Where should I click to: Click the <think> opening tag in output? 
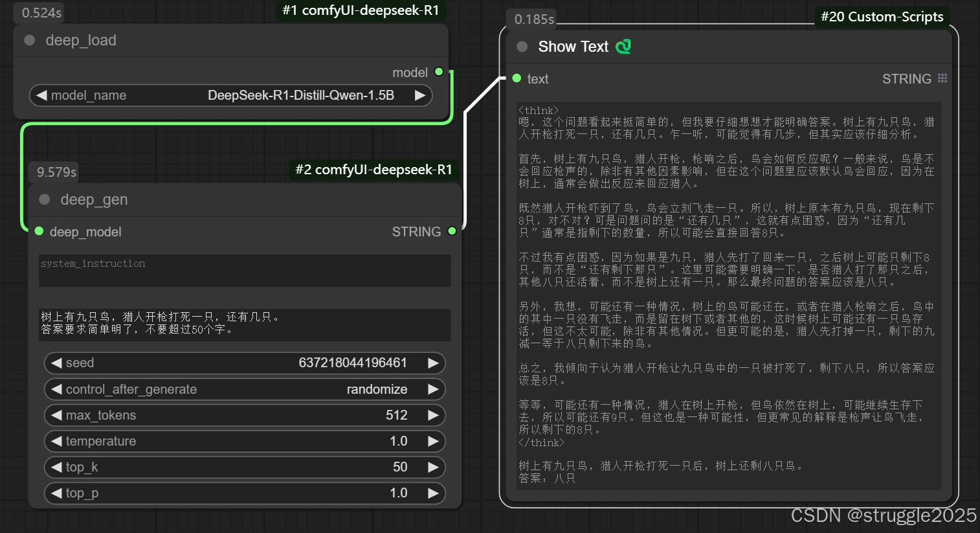539,110
